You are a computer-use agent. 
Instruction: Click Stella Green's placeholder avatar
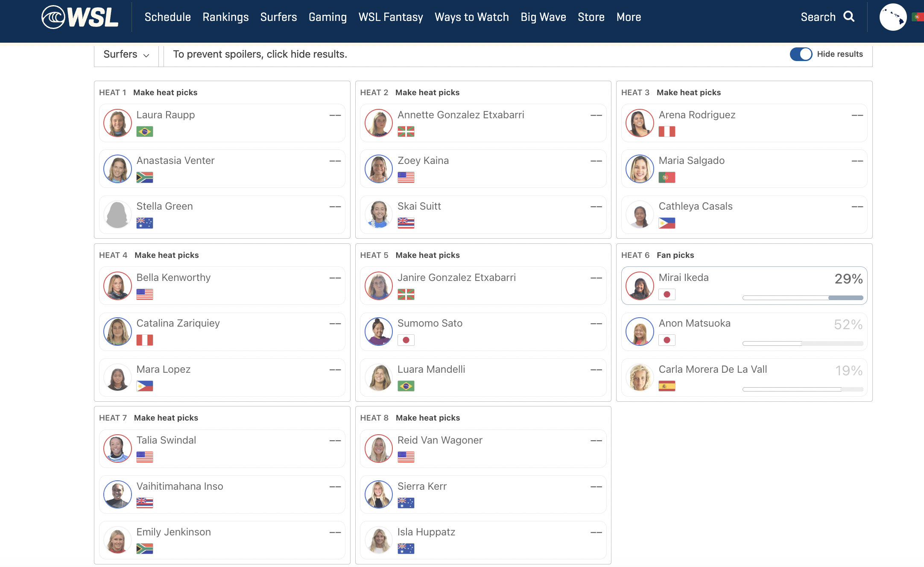coord(117,214)
